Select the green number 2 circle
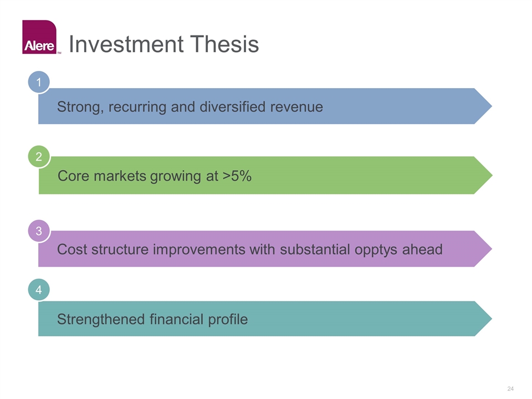532x399 pixels. point(39,157)
